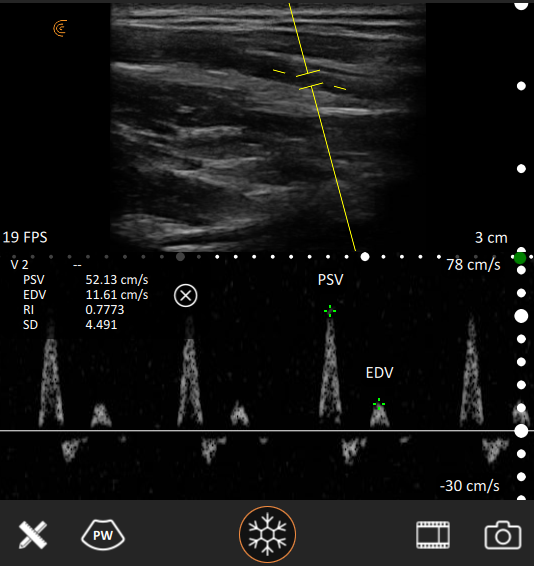Click the large white velocity scale dot
Viewport: 534px width, 566px height.
click(x=521, y=316)
